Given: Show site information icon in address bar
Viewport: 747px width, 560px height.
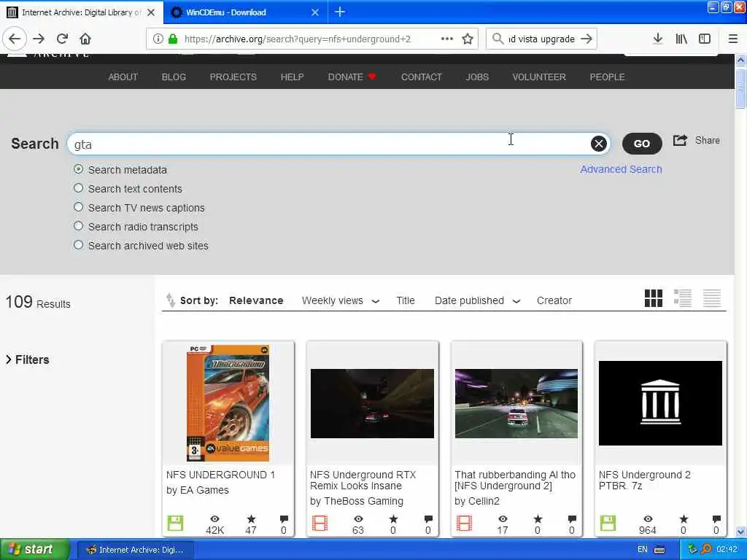Looking at the screenshot, I should [x=158, y=39].
